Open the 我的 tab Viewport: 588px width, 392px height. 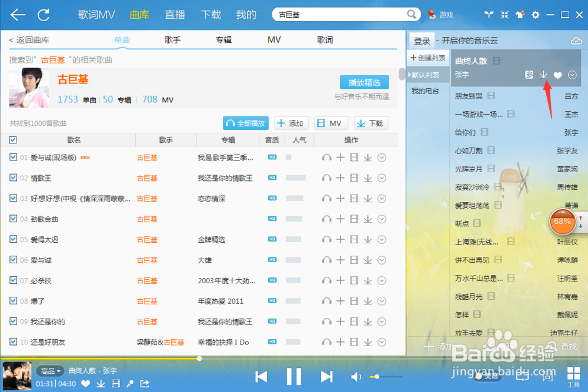point(246,15)
